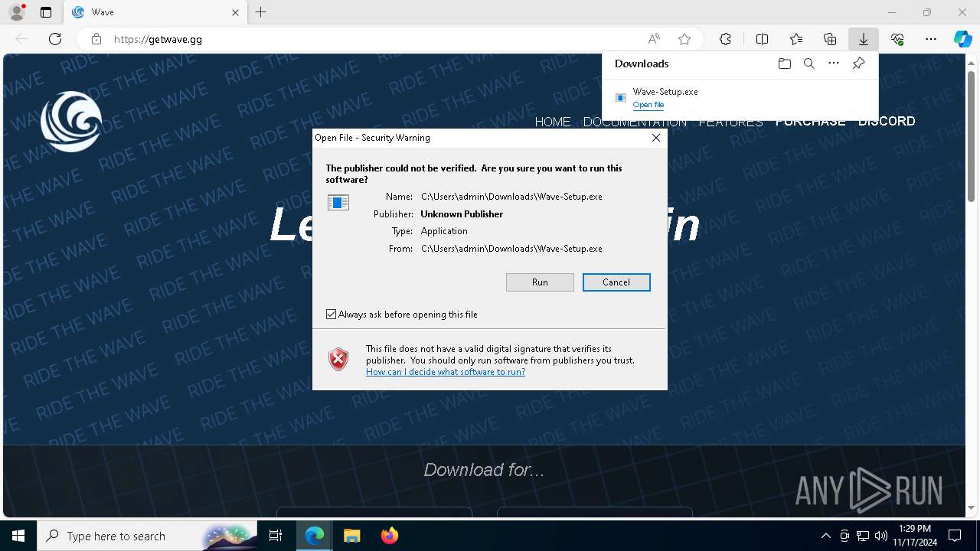Click Run in the security warning

pos(540,282)
